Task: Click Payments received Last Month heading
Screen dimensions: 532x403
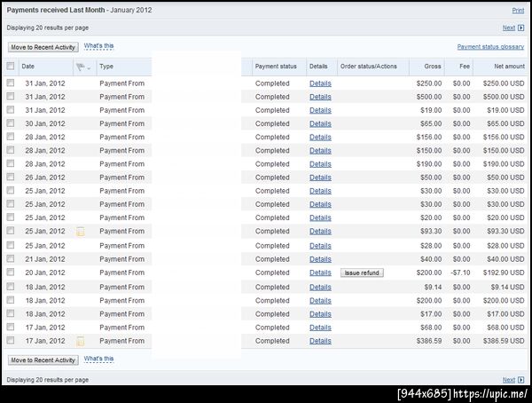Action: pos(56,10)
